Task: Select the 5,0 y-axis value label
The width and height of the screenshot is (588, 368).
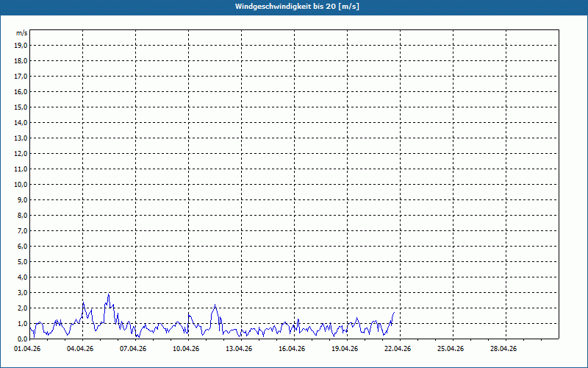Action: (x=21, y=262)
